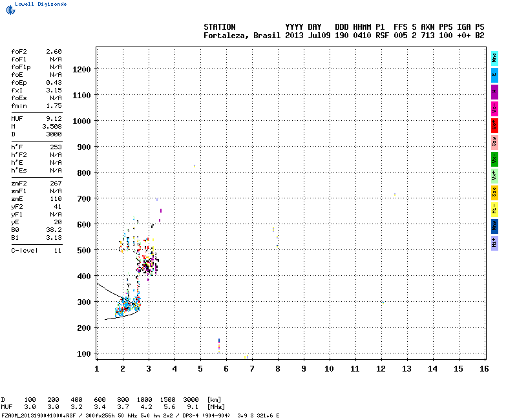
Task: Click the yF2 value 41
Action: (58, 207)
